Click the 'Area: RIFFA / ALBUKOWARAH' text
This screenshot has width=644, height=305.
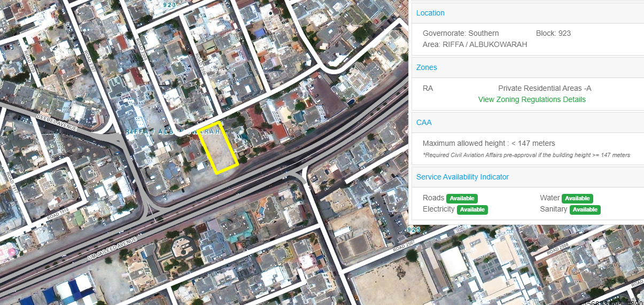pyautogui.click(x=475, y=44)
